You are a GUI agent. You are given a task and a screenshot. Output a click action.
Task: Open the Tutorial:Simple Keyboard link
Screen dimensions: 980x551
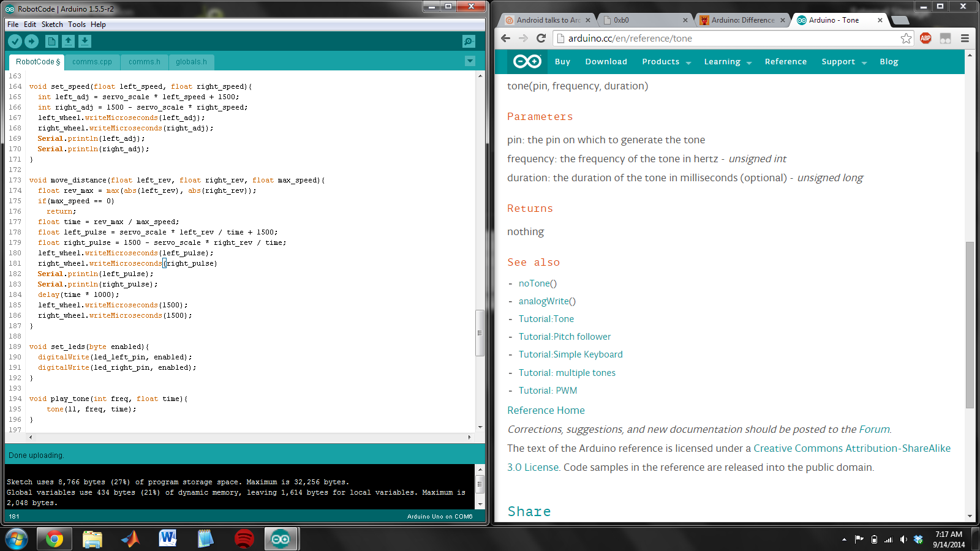coord(571,354)
